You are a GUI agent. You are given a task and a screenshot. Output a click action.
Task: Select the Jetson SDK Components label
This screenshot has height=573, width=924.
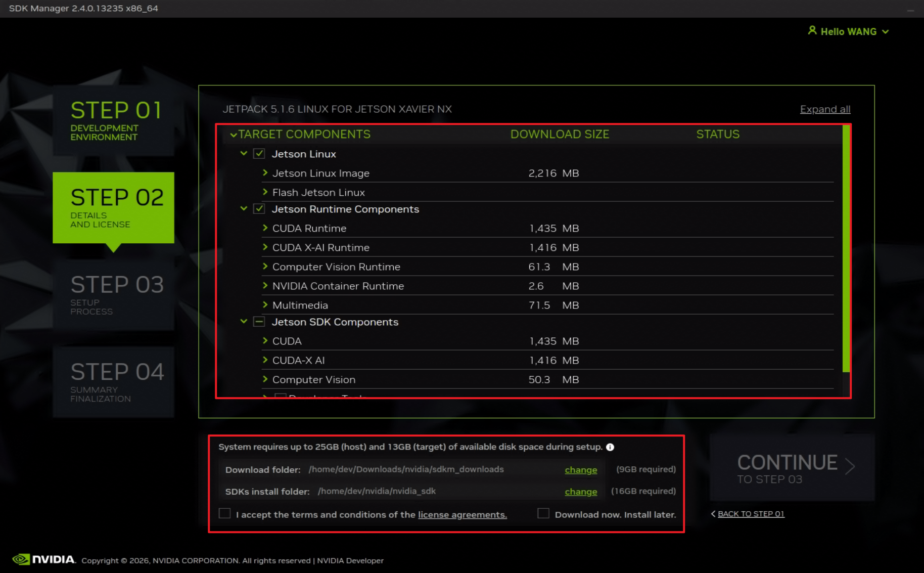point(335,322)
